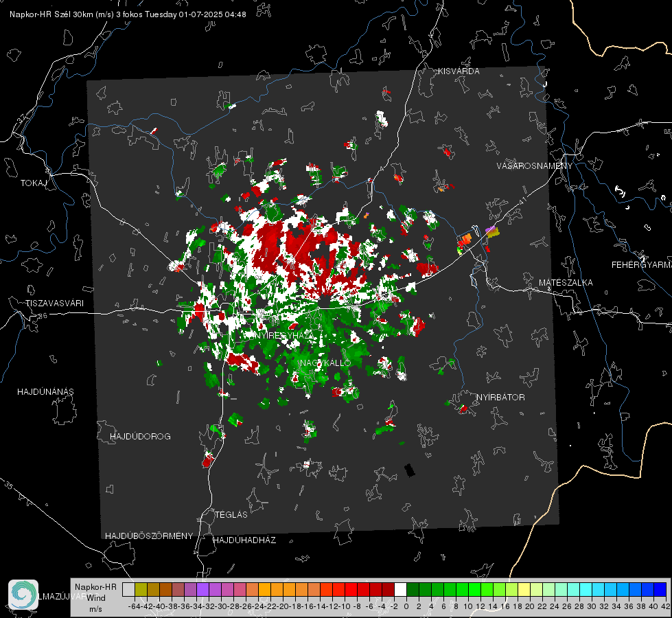The height and width of the screenshot is (618, 672).
Task: Click road number 41 near Vásárosnamény
Action: [x=522, y=201]
